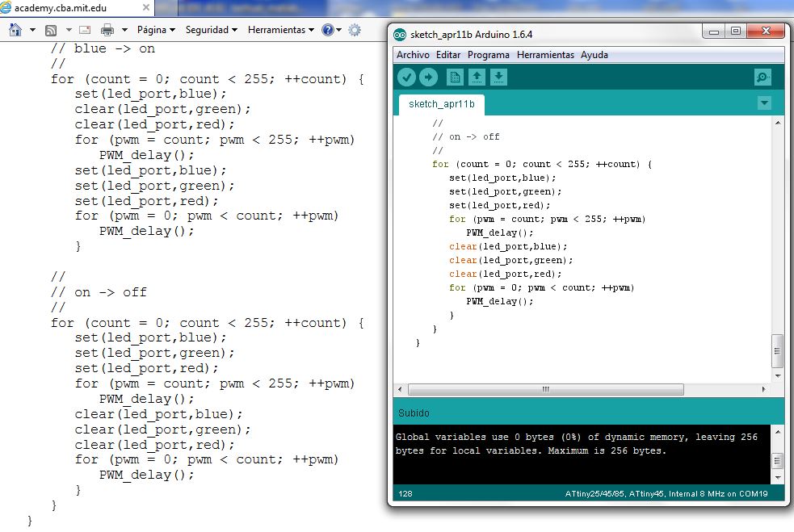Click the Arduino horizontal scrollbar thumb

546,389
